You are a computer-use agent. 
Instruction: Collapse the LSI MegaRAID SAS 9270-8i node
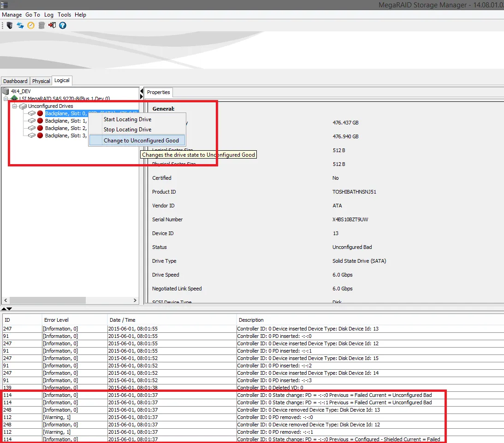tap(6, 99)
